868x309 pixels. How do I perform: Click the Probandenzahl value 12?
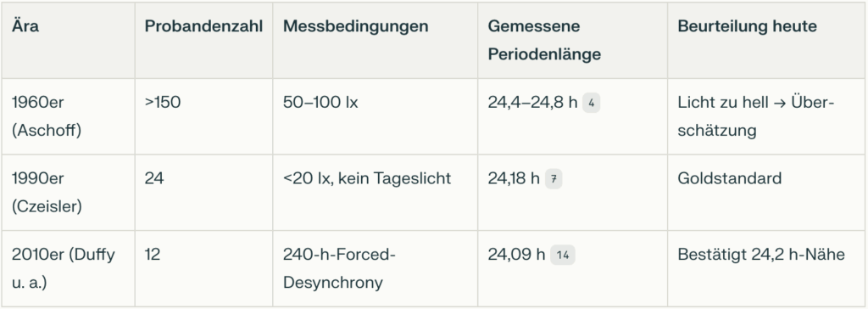(x=153, y=255)
